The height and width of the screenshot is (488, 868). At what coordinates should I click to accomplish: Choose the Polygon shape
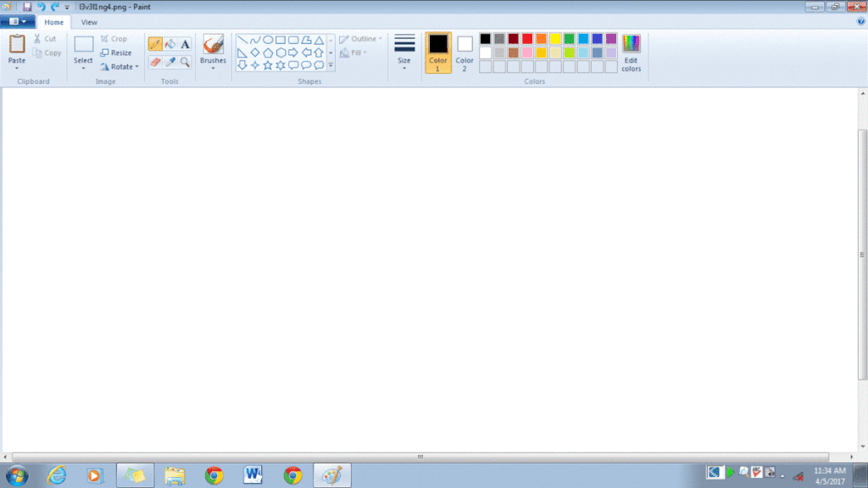pyautogui.click(x=306, y=40)
